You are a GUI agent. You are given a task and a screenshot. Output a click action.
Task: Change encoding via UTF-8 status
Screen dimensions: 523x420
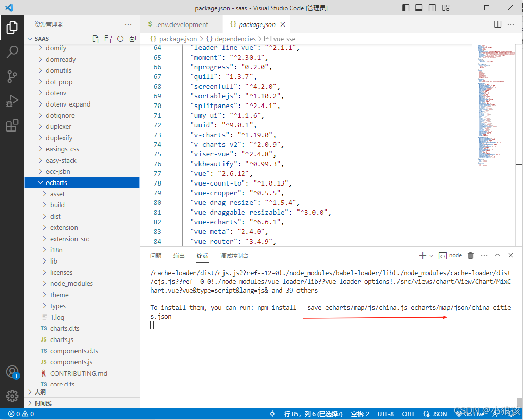(386, 414)
